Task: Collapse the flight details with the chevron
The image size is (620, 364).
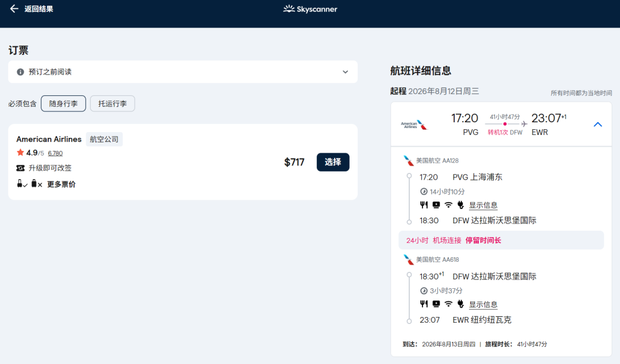Action: click(598, 125)
